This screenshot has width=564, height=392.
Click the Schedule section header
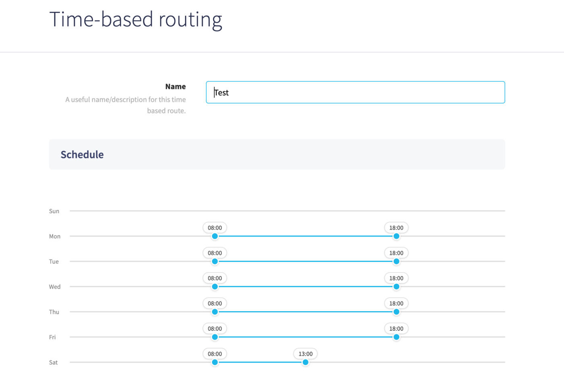pyautogui.click(x=82, y=155)
